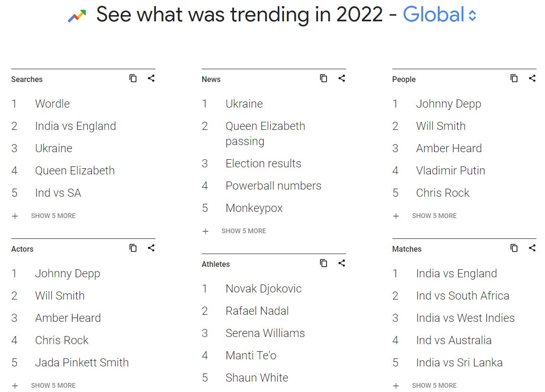
Task: Expand People with Show 5 More
Action: click(425, 216)
